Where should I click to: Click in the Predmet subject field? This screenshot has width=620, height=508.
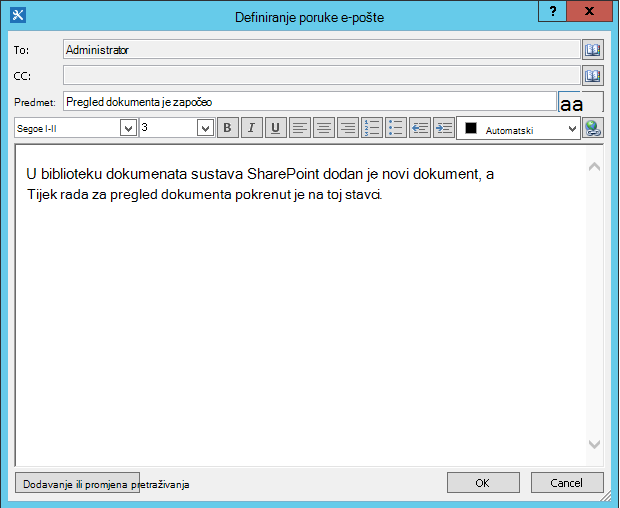tap(310, 102)
